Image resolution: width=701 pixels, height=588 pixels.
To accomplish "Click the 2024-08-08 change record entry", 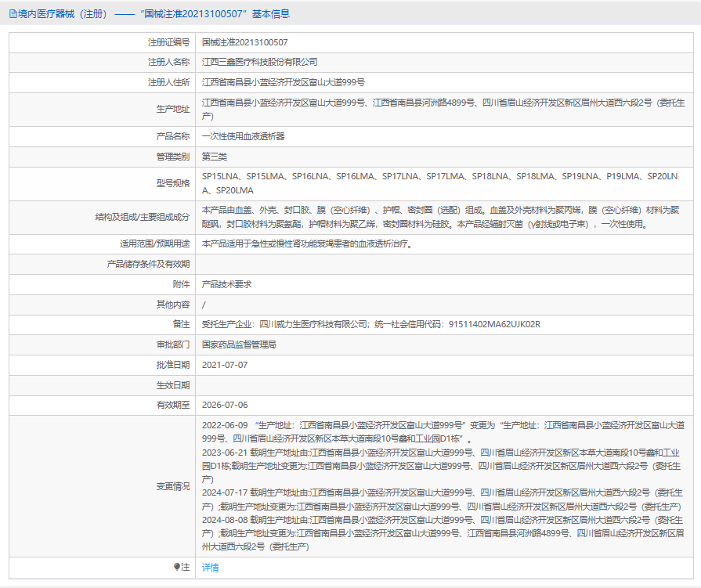I will coord(443,533).
